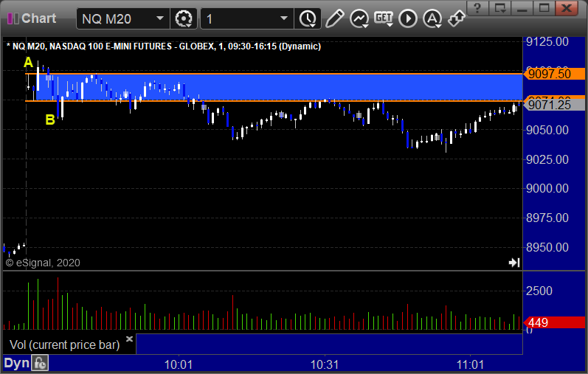Click the yellow 'A' annotation label
This screenshot has height=374, width=588.
click(29, 62)
